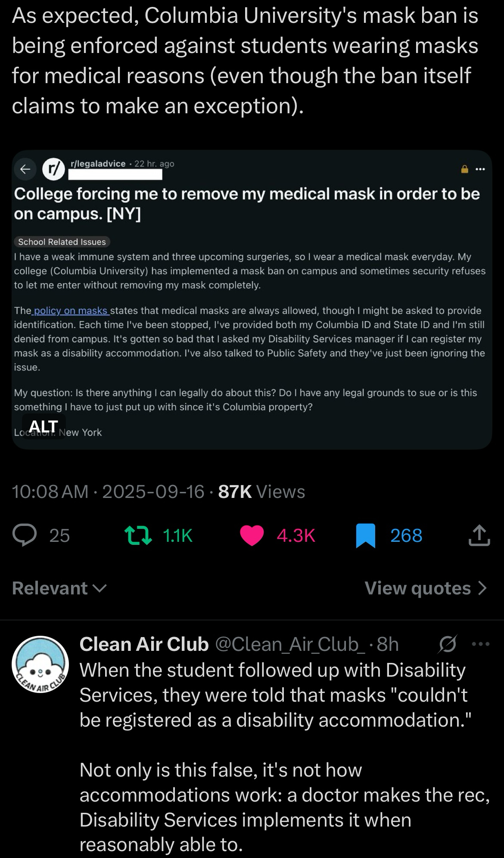
Task: Tap the green repost arrows icon
Action: [138, 535]
